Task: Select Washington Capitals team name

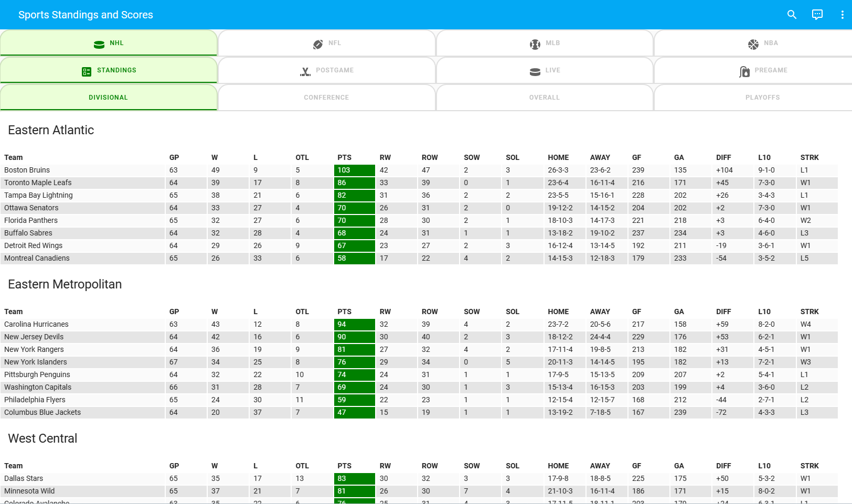Action: point(38,387)
